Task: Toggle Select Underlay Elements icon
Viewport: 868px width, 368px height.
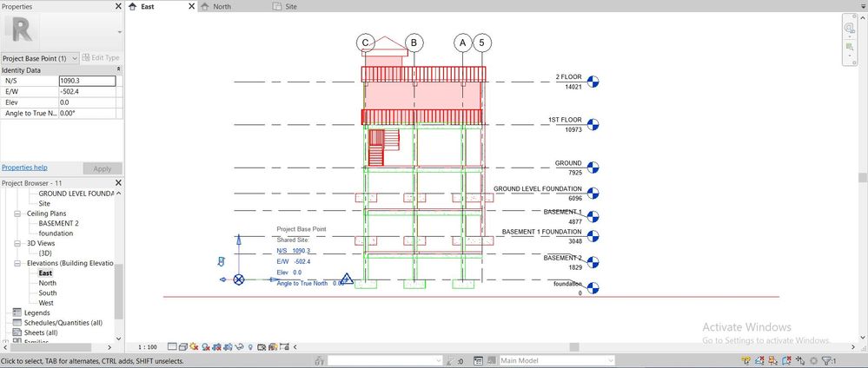Action: pos(759,361)
